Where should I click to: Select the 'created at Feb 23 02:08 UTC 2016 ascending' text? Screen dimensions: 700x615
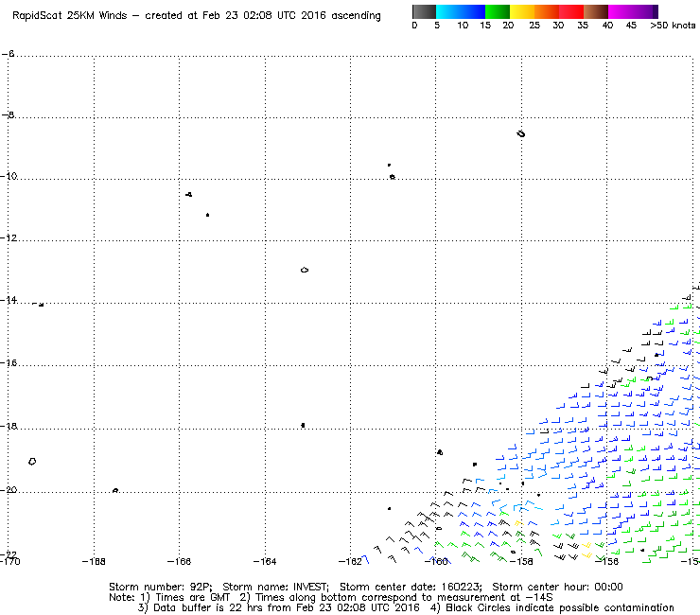pyautogui.click(x=263, y=16)
